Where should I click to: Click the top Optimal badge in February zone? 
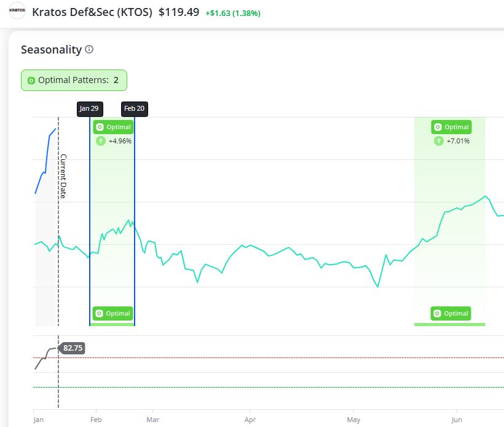coord(113,127)
